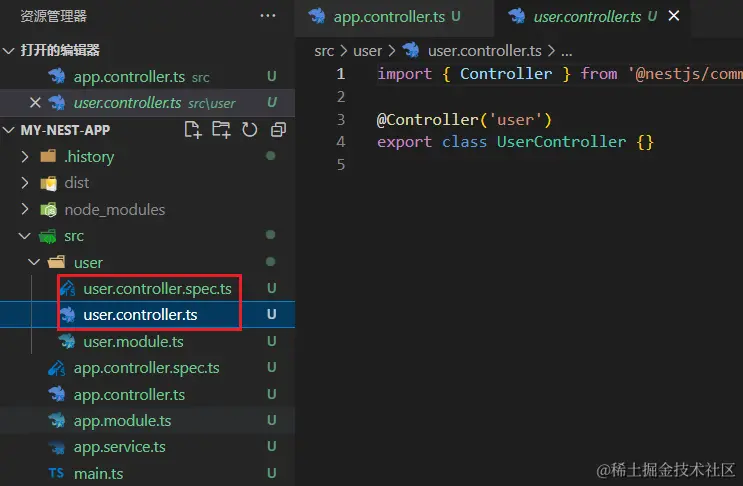The height and width of the screenshot is (486, 743).
Task: Click line number 1 in the editor gutter
Action: [x=341, y=74]
